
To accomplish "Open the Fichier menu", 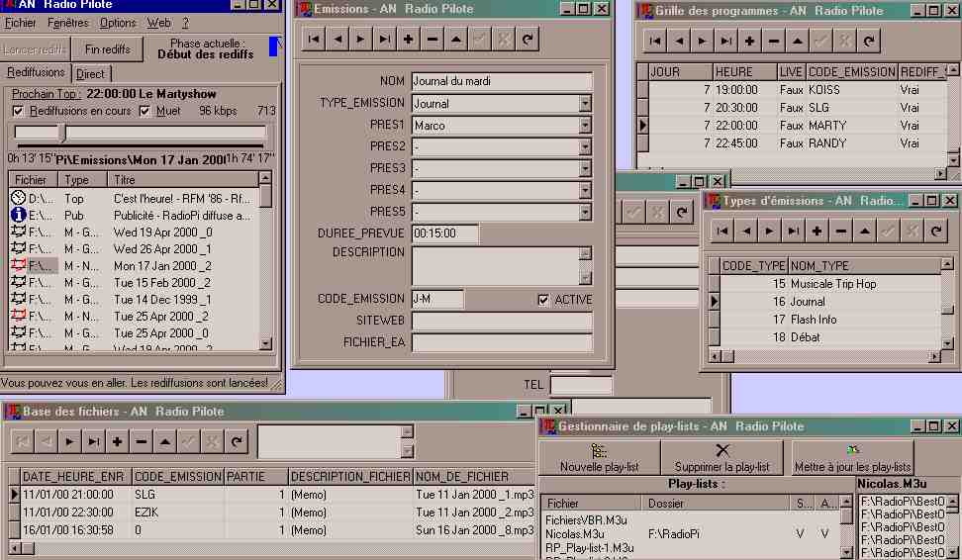I will pos(20,24).
